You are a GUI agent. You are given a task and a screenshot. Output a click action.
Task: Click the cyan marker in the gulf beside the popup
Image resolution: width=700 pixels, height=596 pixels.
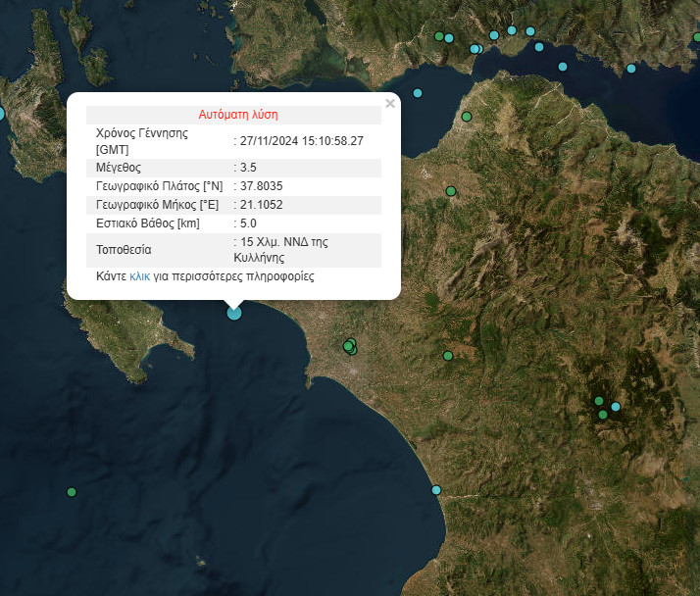pyautogui.click(x=418, y=93)
